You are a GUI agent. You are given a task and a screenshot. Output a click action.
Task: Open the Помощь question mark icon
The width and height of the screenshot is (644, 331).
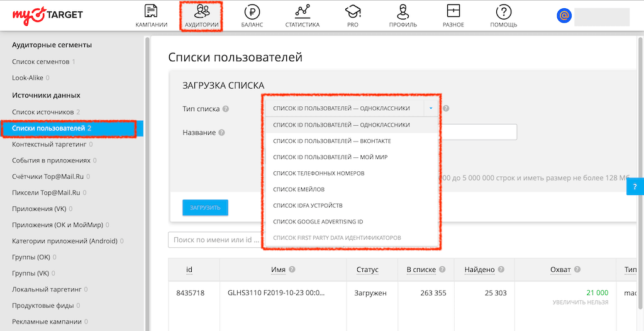[x=504, y=11]
